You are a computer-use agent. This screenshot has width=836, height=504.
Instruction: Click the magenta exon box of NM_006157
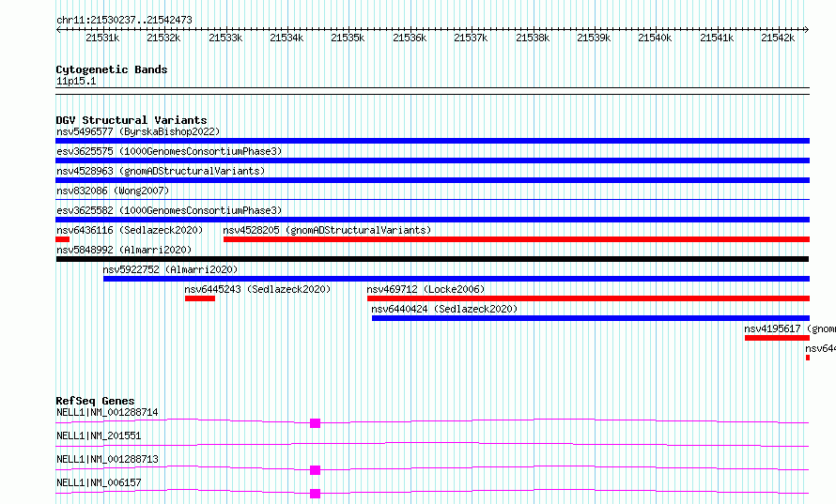coord(315,494)
